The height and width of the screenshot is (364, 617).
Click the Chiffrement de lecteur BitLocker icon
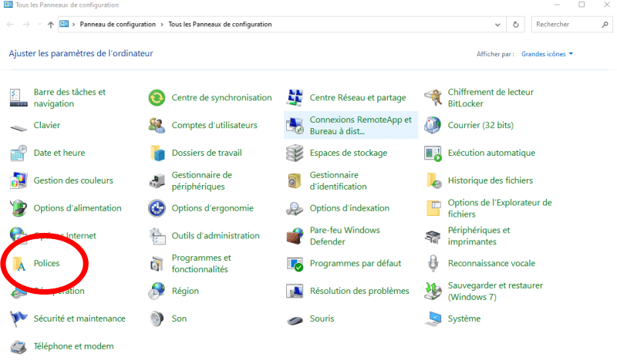(433, 98)
